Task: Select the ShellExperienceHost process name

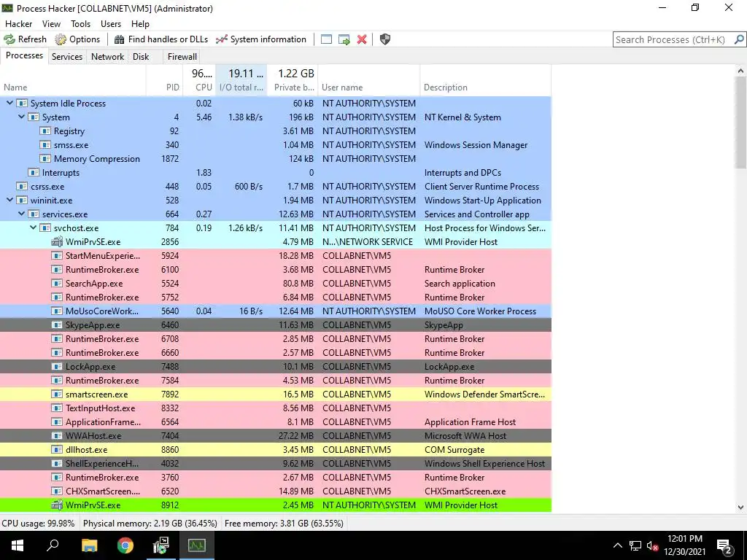Action: 102,463
